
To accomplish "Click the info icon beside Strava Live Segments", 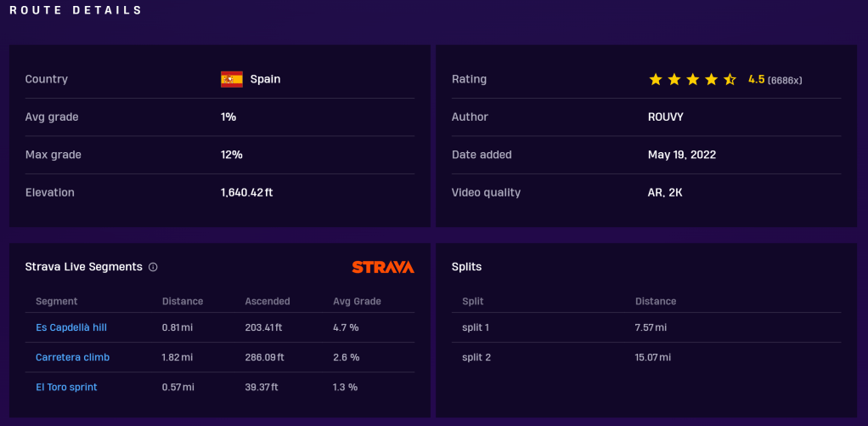I will [153, 267].
